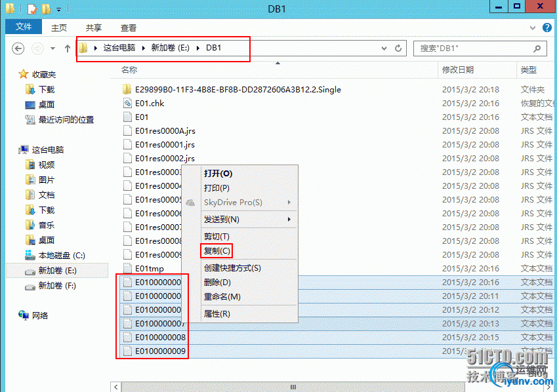557x392 pixels.
Task: Click 新加卷 (E:) in the address path
Action: click(170, 48)
